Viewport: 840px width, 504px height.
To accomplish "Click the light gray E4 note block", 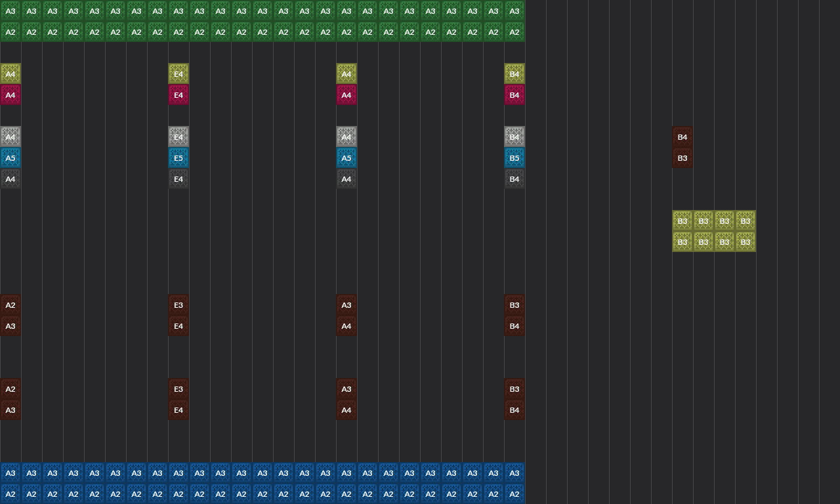I will 178,136.
